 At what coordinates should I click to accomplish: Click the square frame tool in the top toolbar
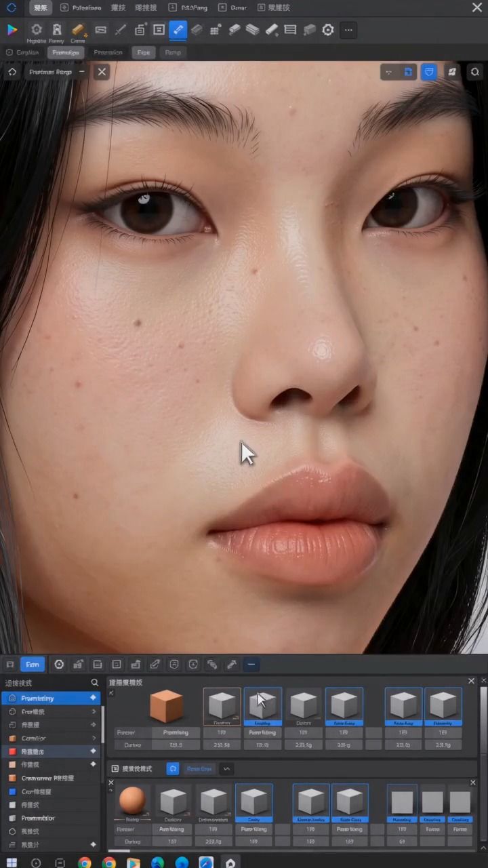point(159,30)
